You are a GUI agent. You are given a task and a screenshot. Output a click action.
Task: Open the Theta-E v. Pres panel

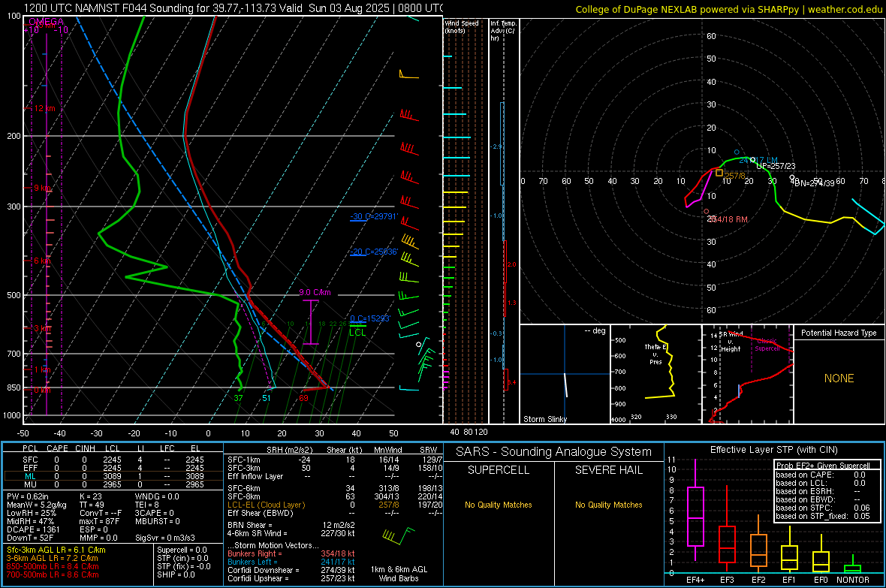[x=656, y=374]
